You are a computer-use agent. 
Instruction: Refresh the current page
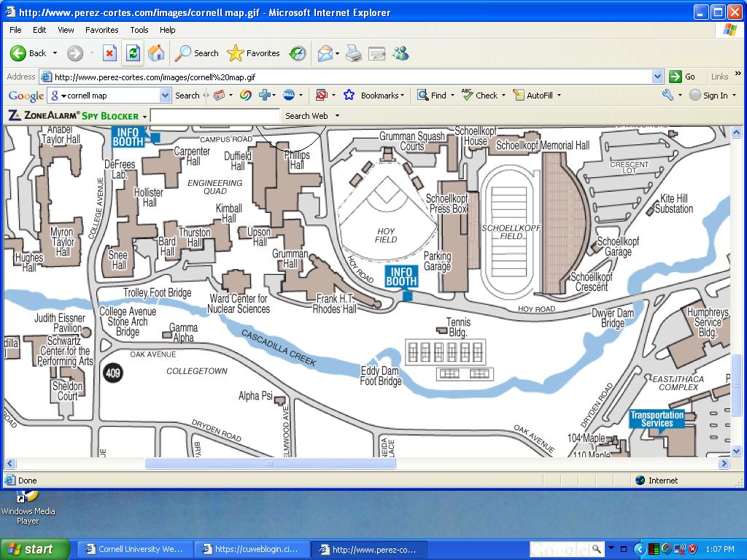(x=133, y=53)
